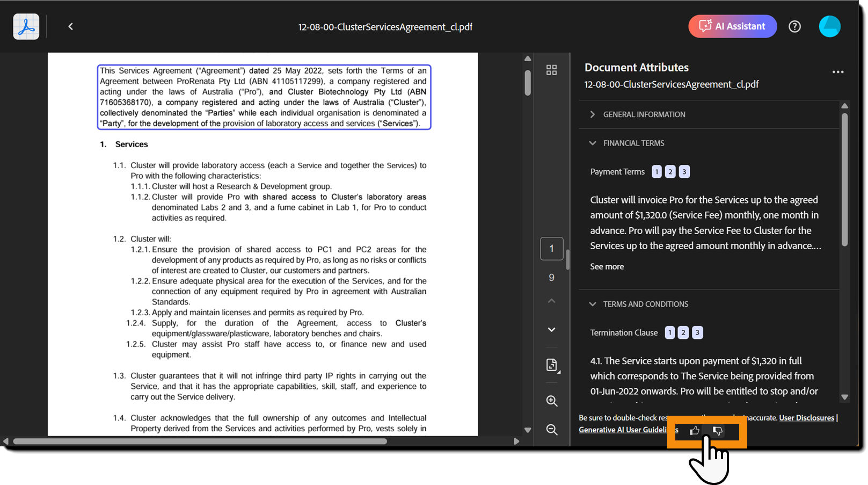The width and height of the screenshot is (868, 485).
Task: Click the highlighted Services Agreement paragraph
Action: pos(264,97)
